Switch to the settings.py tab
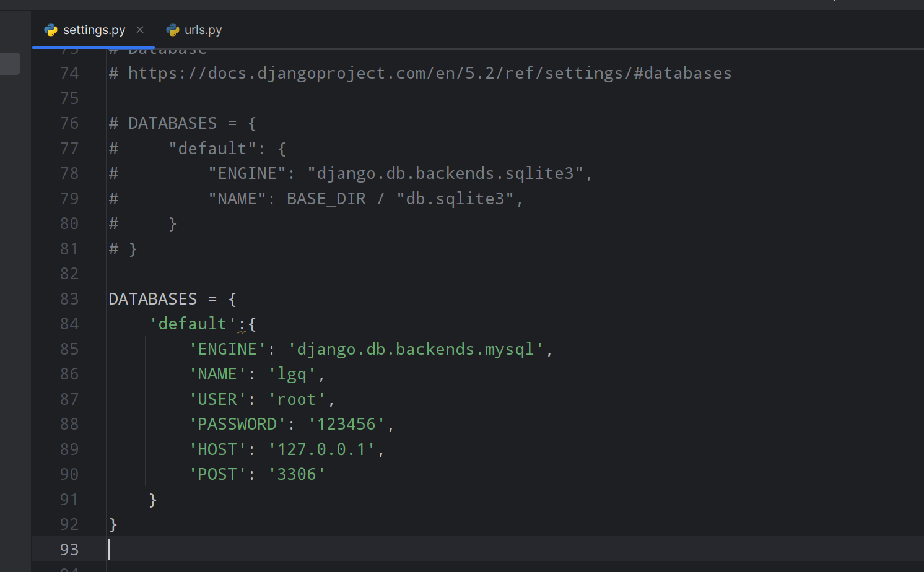924x572 pixels. coord(93,30)
